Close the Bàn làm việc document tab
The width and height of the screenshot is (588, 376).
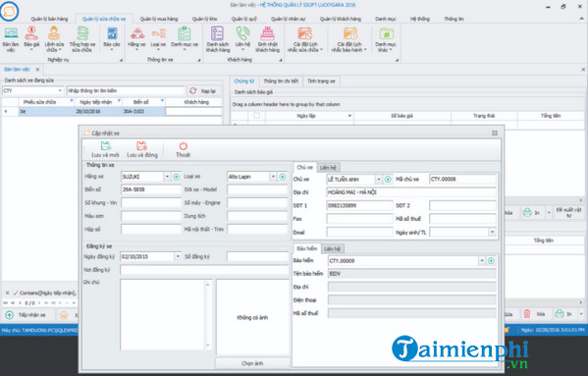click(x=37, y=70)
